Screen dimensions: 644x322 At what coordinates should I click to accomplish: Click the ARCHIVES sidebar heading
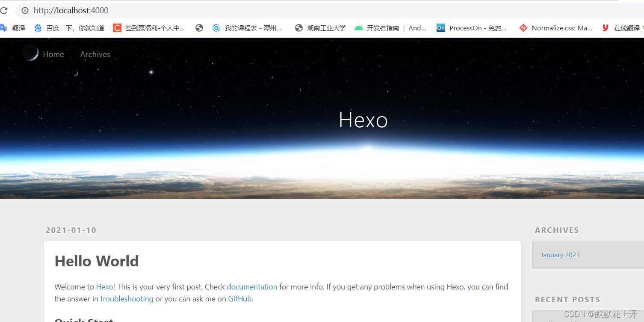[x=557, y=230]
